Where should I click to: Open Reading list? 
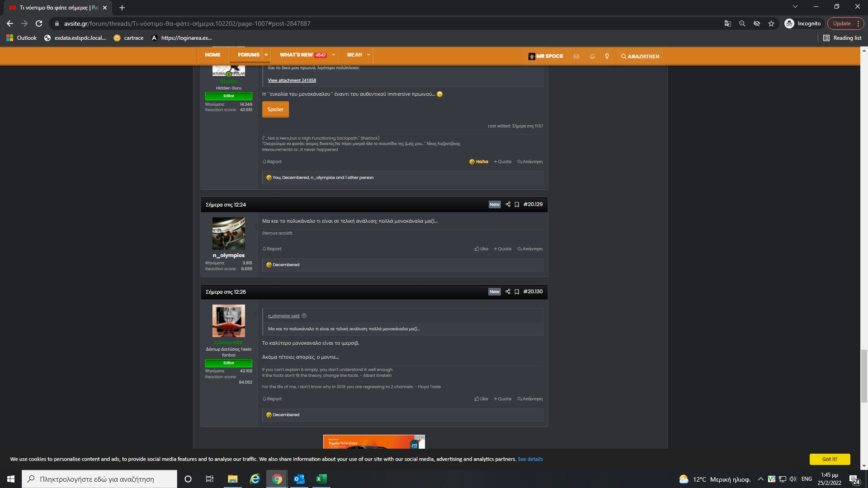pos(842,38)
